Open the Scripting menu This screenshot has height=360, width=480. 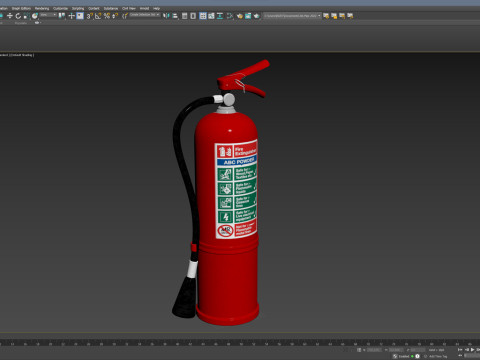(78, 8)
